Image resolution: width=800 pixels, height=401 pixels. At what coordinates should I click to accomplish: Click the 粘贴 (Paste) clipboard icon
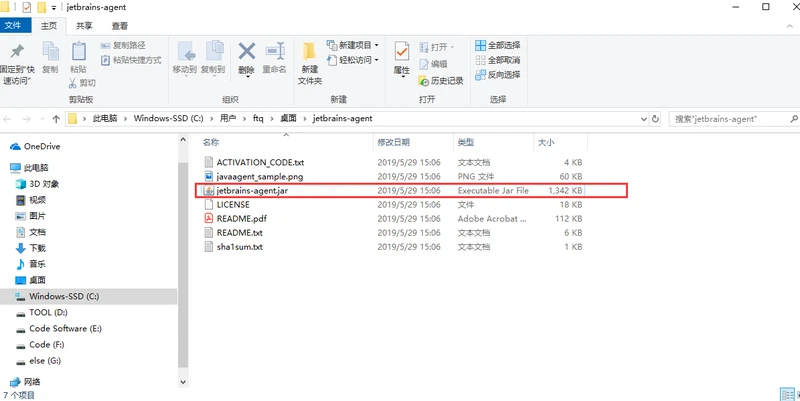pyautogui.click(x=79, y=52)
